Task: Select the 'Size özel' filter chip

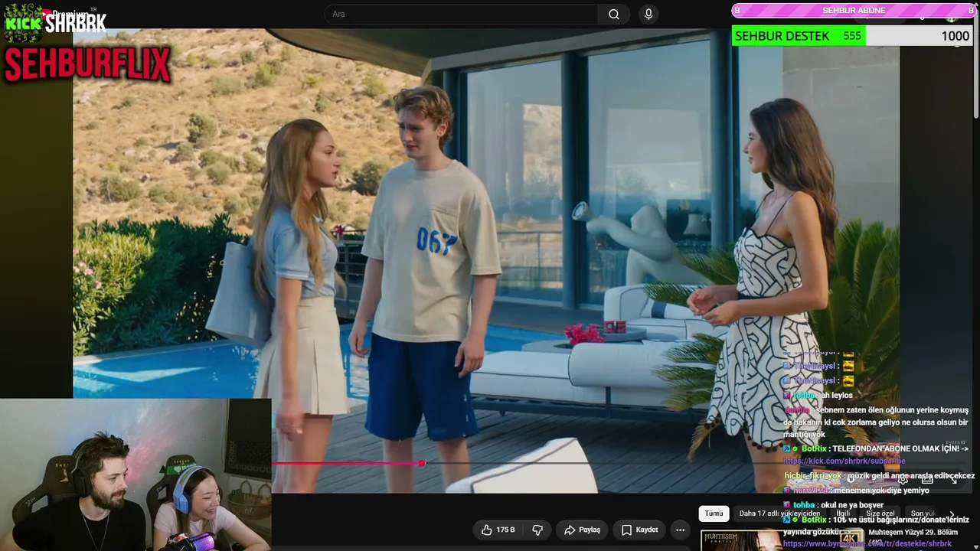Action: pos(880,514)
